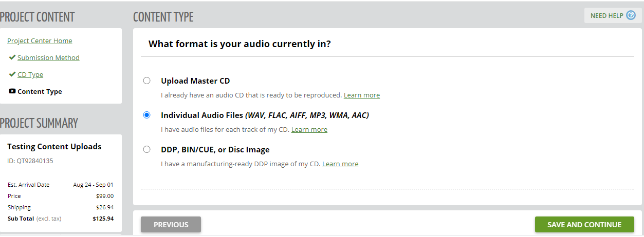The width and height of the screenshot is (644, 237).
Task: Open the Project Center Home link
Action: coord(40,41)
